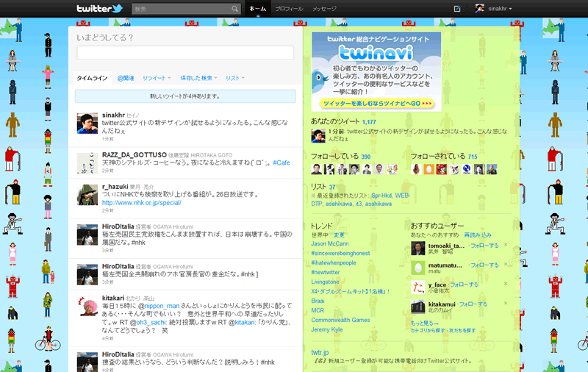Go to ホーム in the top bar
Viewport: 588px width, 372px height.
click(258, 9)
